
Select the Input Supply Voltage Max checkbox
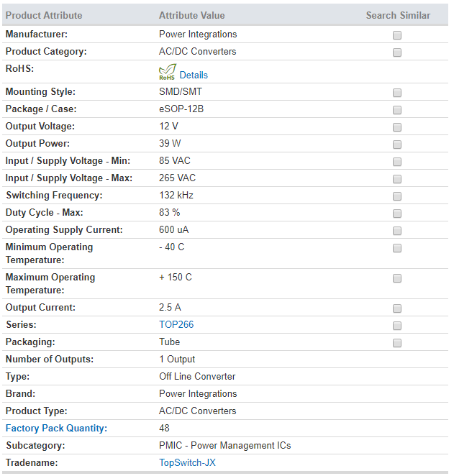[x=397, y=179]
